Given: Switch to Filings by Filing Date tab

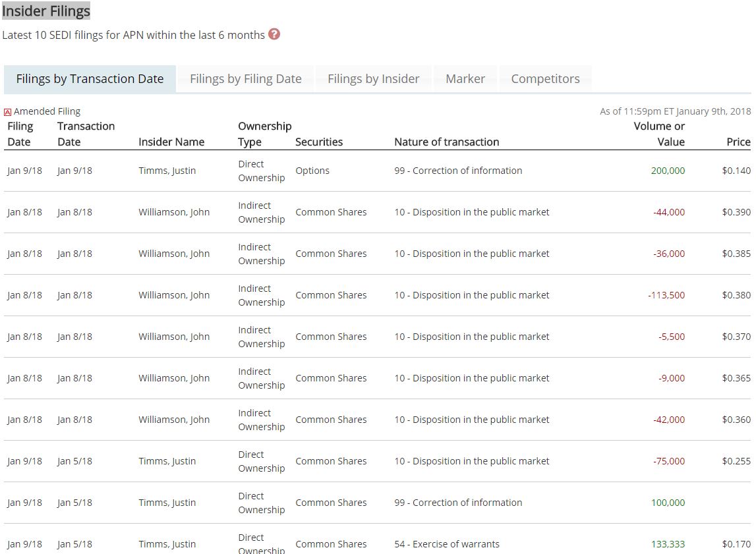Looking at the screenshot, I should (245, 79).
